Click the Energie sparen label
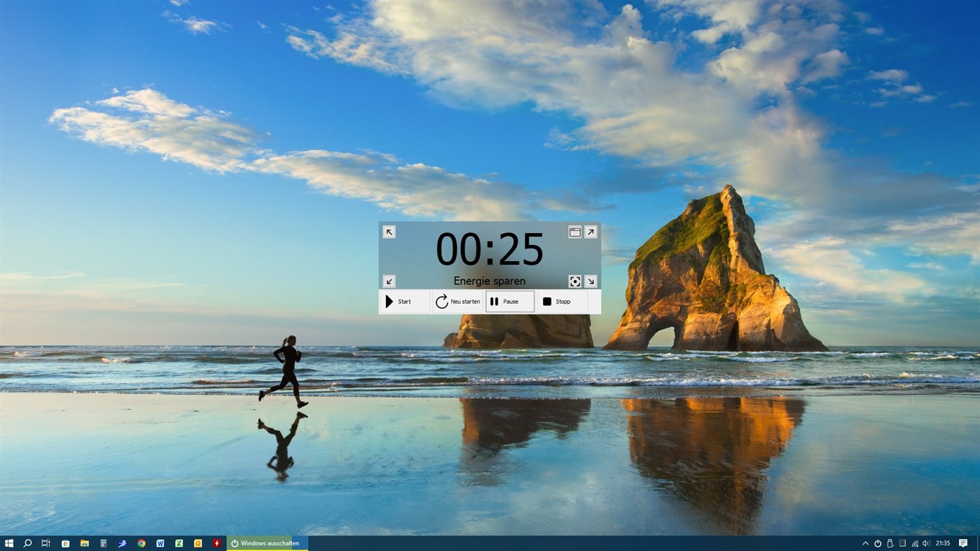This screenshot has width=980, height=551. (490, 281)
